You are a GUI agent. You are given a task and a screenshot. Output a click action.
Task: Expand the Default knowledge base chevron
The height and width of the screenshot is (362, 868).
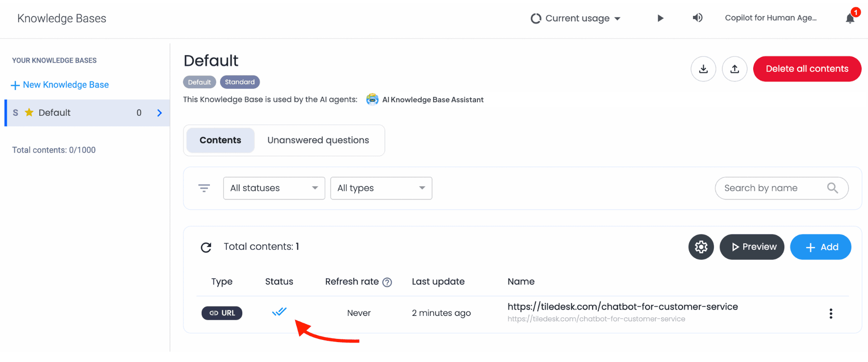[x=160, y=113]
